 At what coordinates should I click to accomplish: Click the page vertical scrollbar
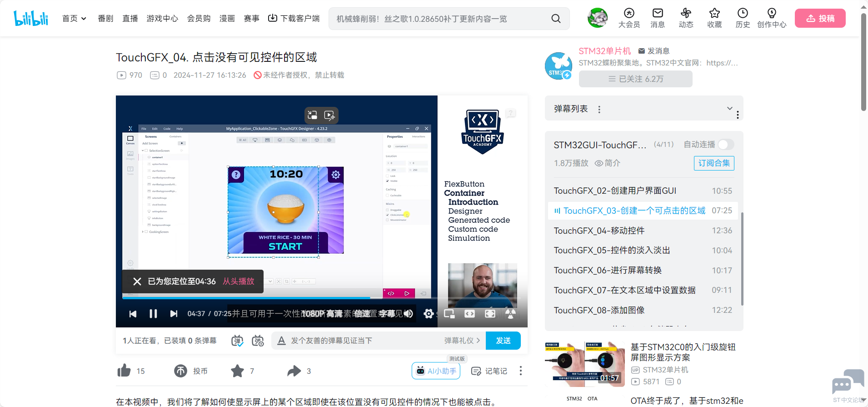[863, 62]
